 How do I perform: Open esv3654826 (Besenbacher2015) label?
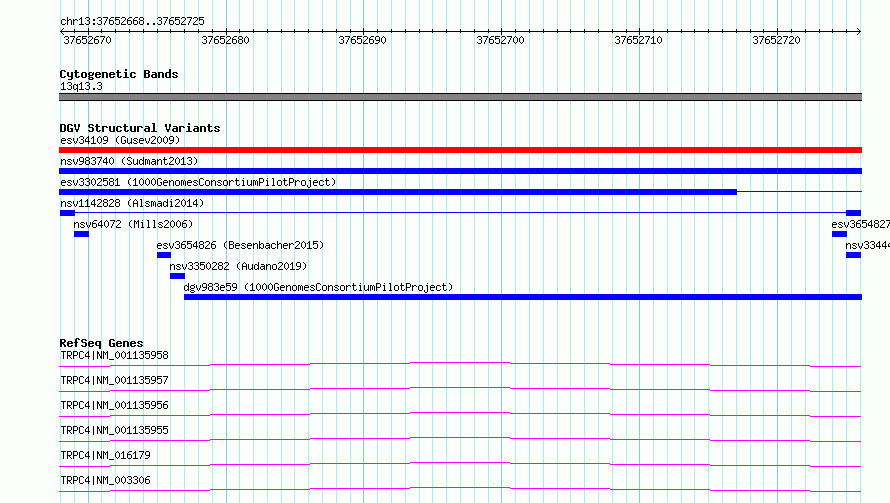pyautogui.click(x=240, y=245)
